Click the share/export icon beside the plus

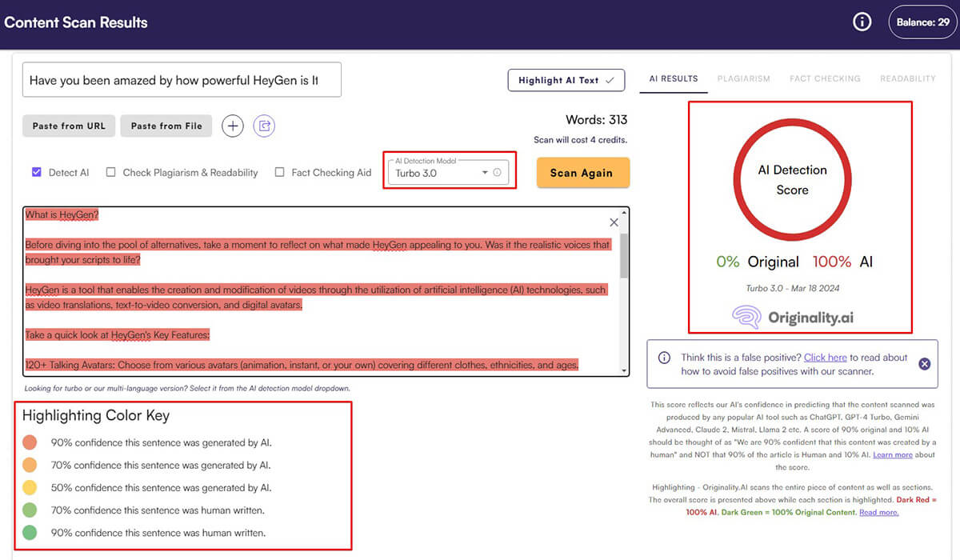pos(264,126)
